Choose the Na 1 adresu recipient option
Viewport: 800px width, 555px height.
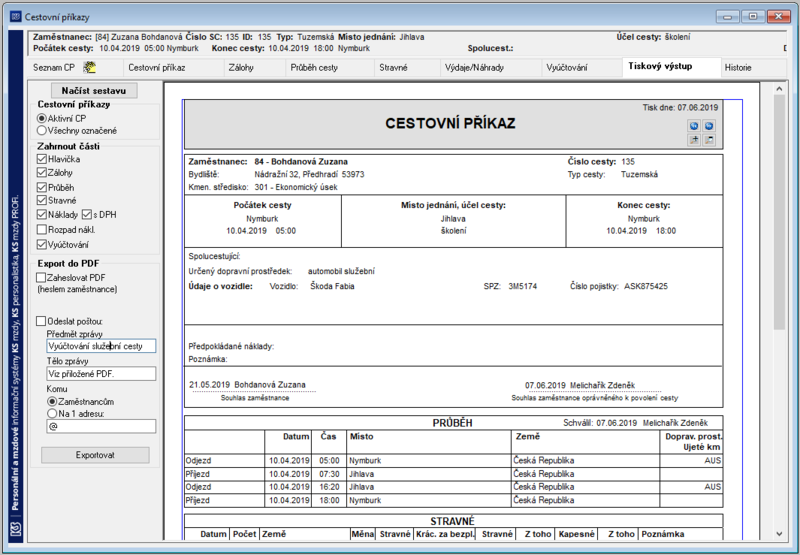tap(52, 414)
